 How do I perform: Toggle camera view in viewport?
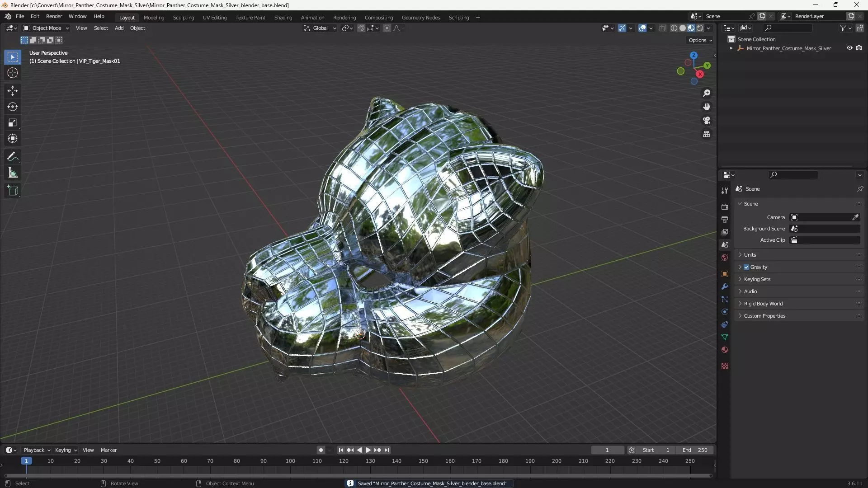click(x=707, y=121)
